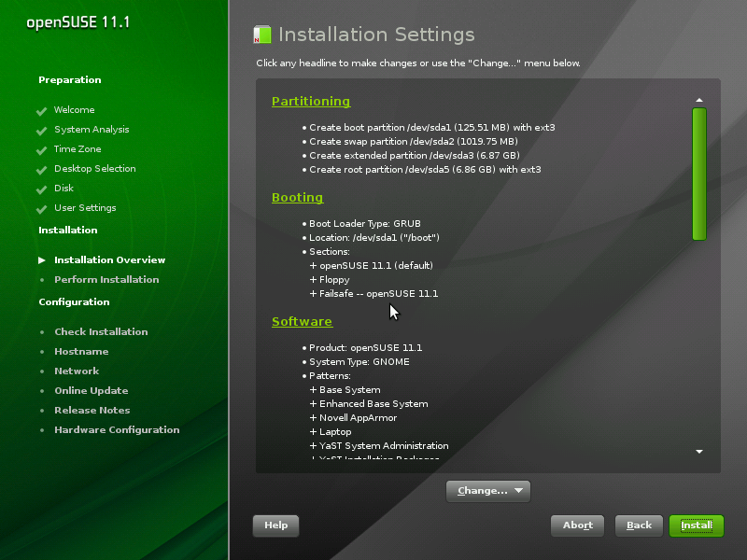Select Online Update step in sidebar
The image size is (747, 560).
(x=92, y=390)
